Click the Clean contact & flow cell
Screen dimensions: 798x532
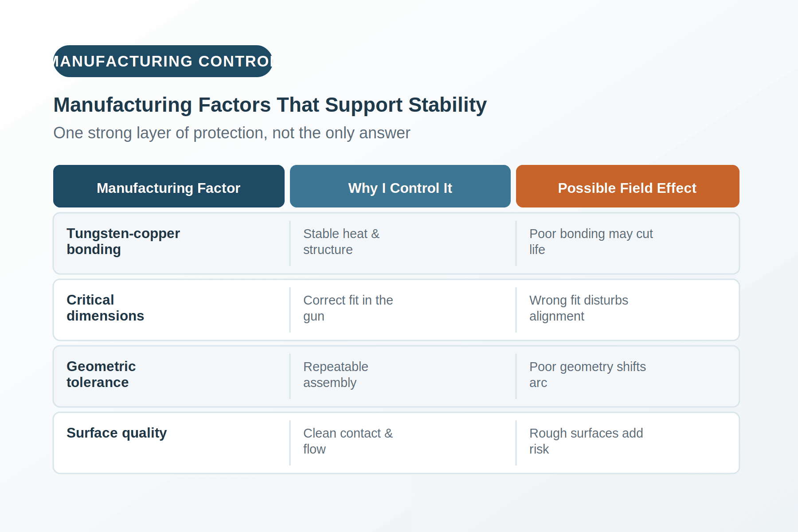348,441
